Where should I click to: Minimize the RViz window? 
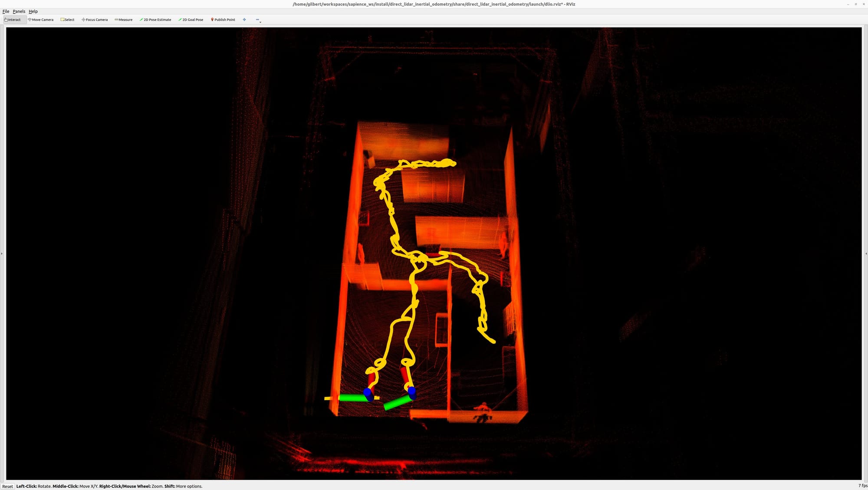[x=848, y=4]
